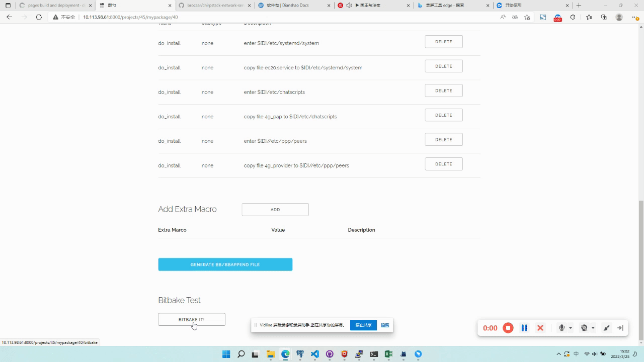Click the Read aloud icon
Viewport: 644px width, 362px height.
(x=503, y=17)
